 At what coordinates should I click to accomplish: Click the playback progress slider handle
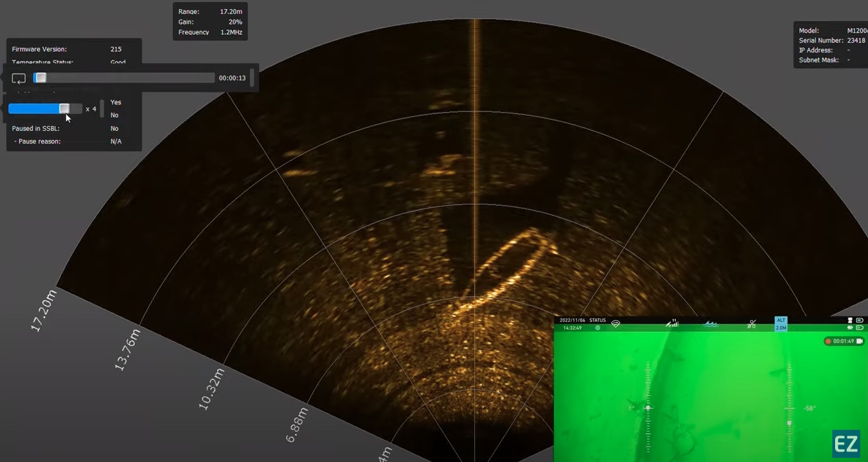point(41,78)
